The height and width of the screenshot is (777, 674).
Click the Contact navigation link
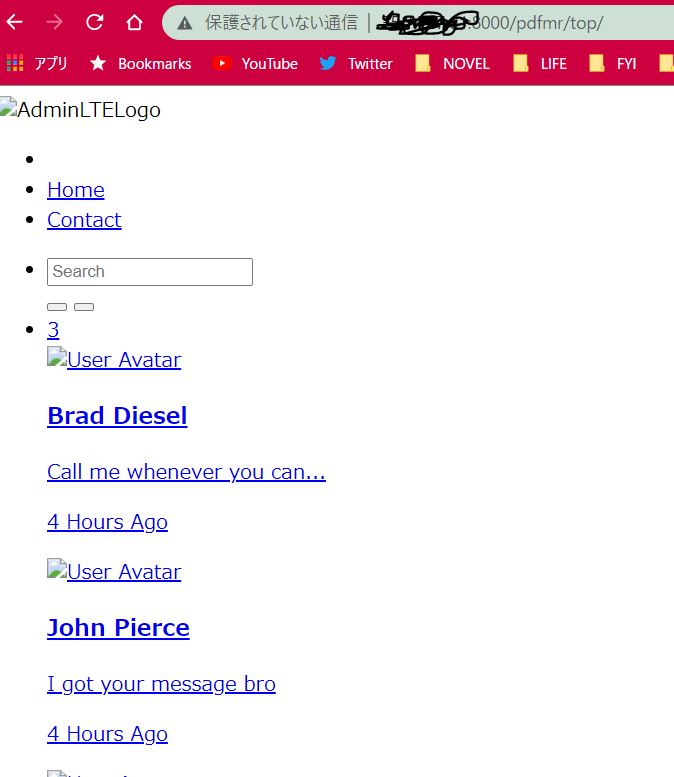coord(84,220)
